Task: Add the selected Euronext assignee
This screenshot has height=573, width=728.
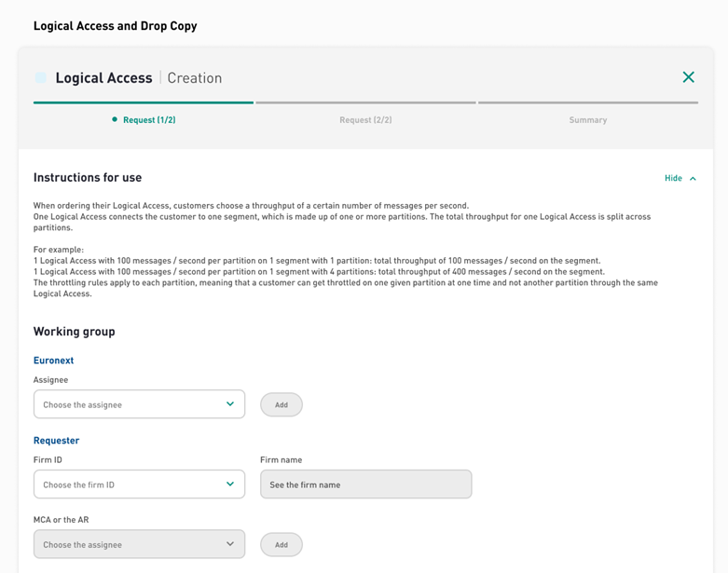Action: point(282,404)
